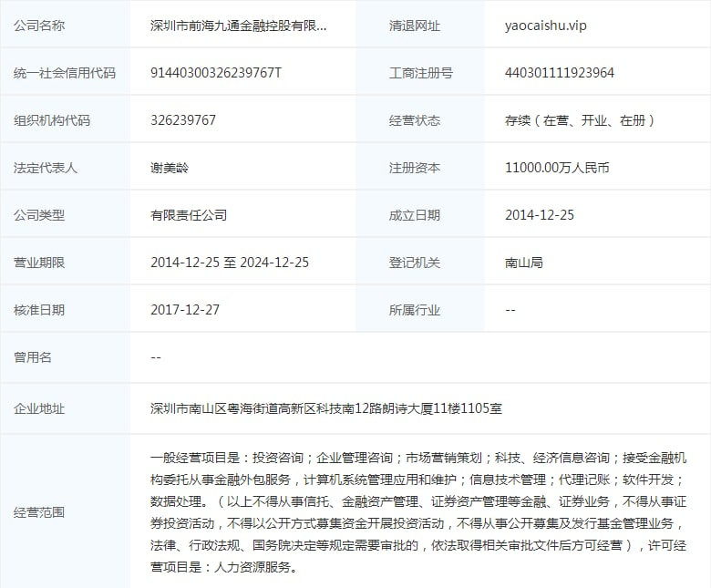This screenshot has height=588, width=711.
Task: Click status 存续（在营、开业、在册）
Action: point(580,120)
